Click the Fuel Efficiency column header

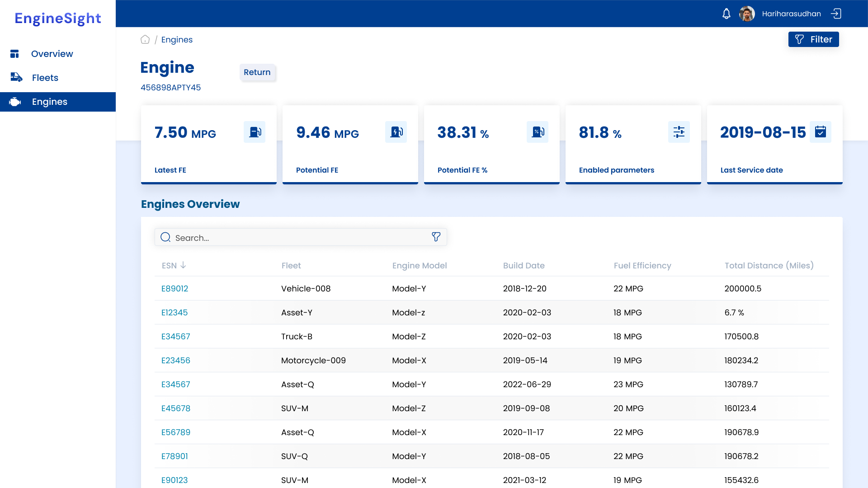[x=642, y=266]
